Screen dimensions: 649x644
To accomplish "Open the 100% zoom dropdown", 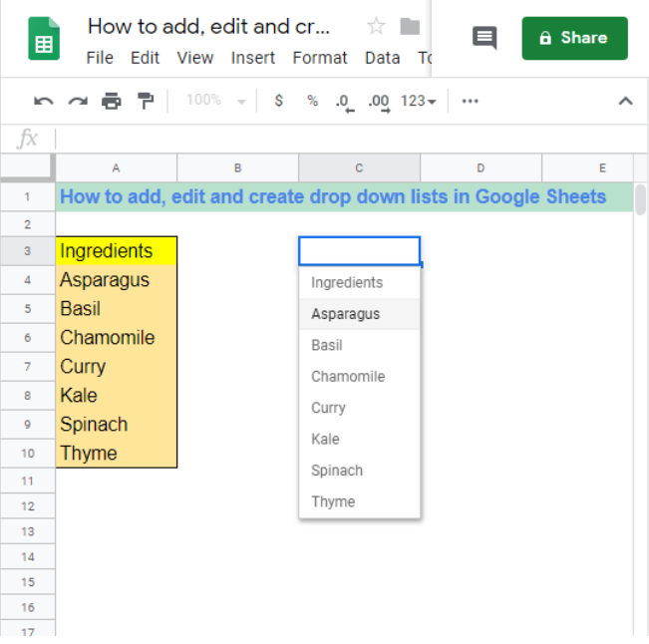I will click(215, 100).
